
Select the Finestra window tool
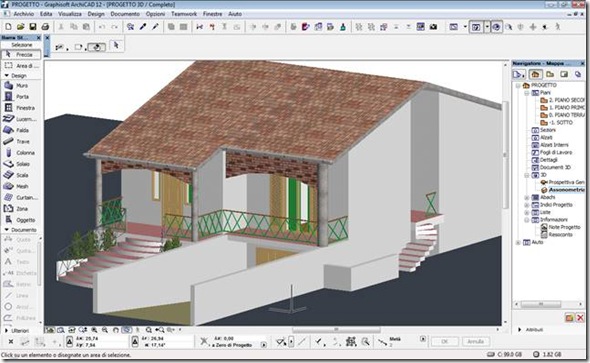tap(21, 108)
